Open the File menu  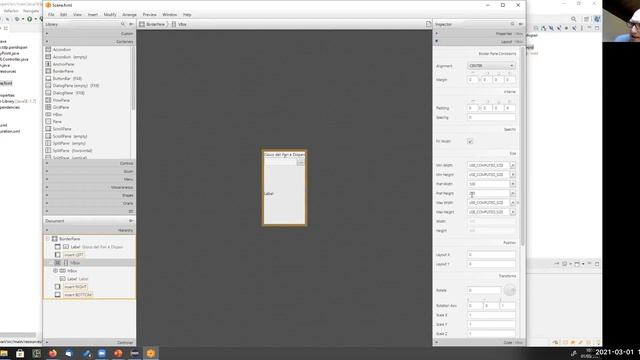[51, 15]
